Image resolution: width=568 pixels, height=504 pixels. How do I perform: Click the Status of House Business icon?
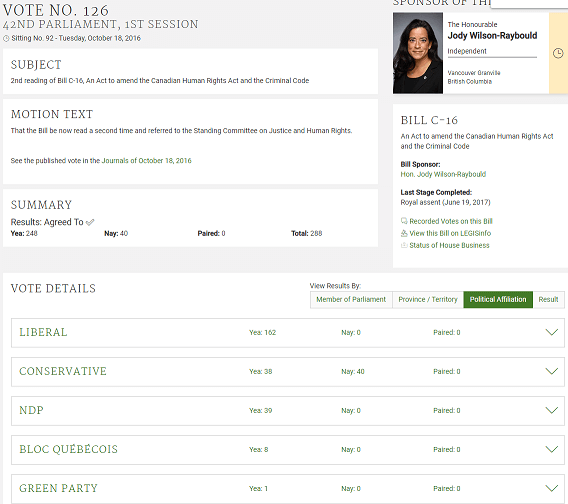click(404, 245)
